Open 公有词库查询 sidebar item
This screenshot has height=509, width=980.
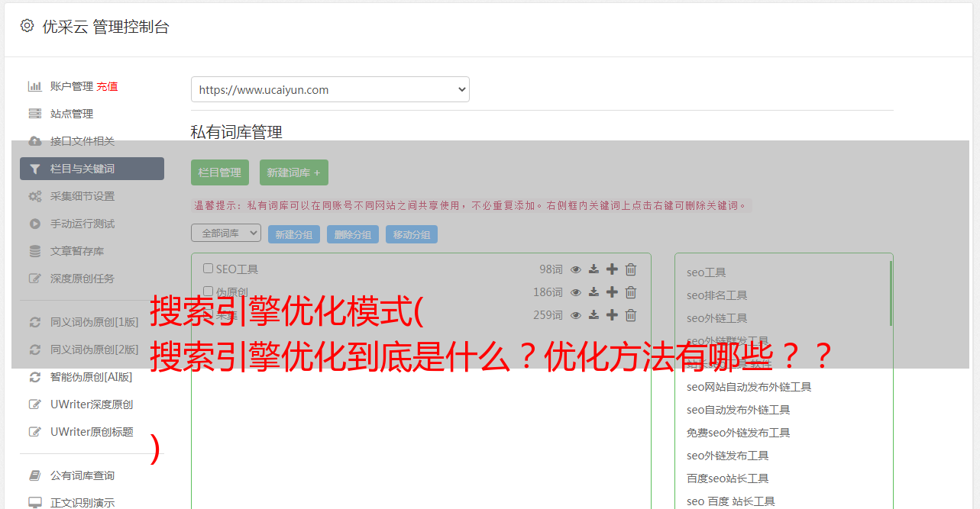coord(82,475)
